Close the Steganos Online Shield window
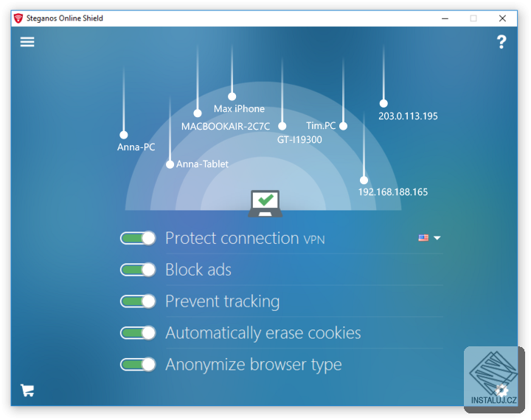 502,18
